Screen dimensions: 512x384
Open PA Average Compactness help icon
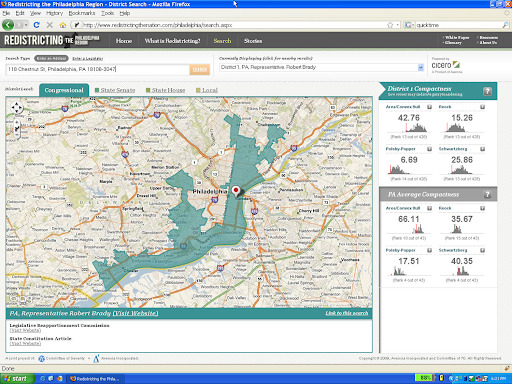(487, 194)
